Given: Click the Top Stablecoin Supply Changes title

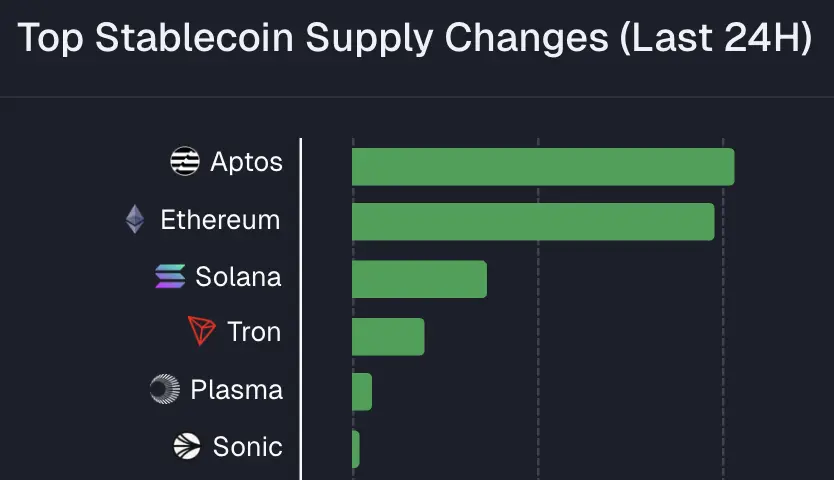Looking at the screenshot, I should [415, 40].
